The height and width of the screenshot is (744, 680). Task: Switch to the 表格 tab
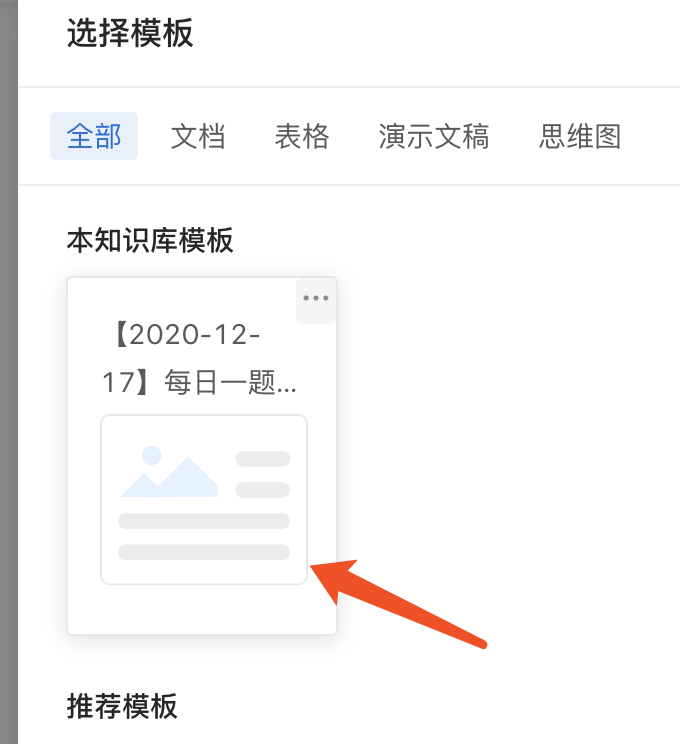click(x=302, y=136)
